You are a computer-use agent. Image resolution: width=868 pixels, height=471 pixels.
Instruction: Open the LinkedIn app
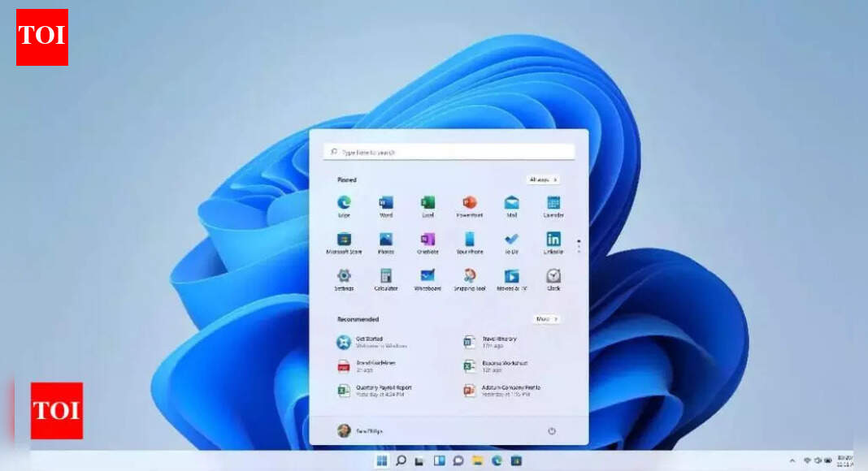click(553, 243)
